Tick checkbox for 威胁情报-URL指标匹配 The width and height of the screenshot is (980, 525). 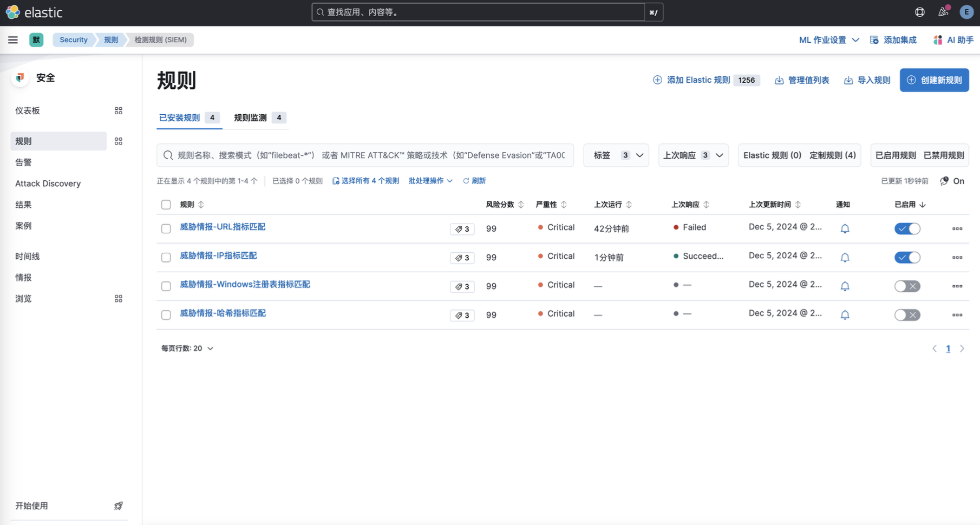tap(166, 228)
